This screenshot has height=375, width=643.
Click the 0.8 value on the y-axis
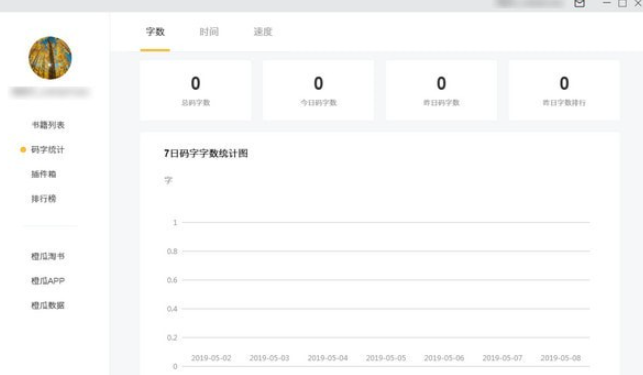pos(172,251)
